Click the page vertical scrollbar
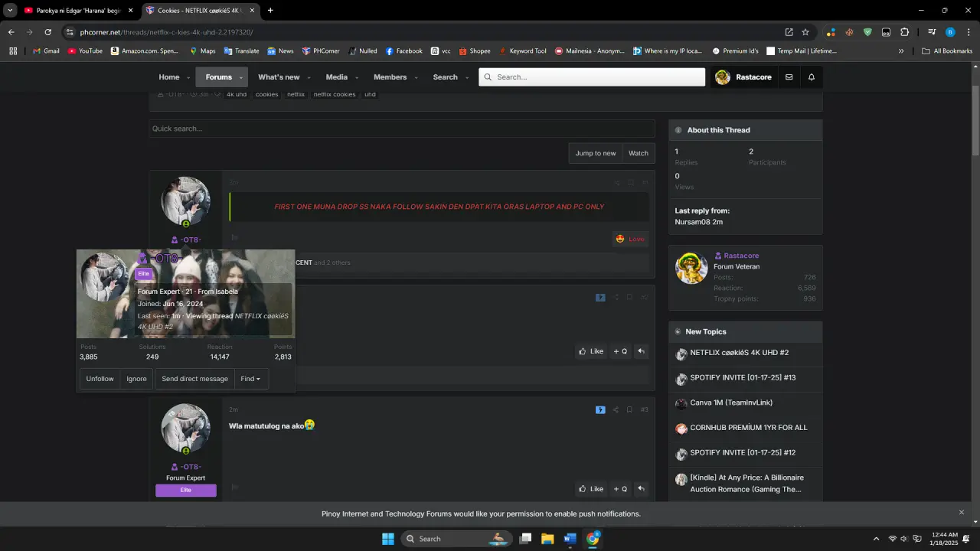980x551 pixels. (976, 122)
